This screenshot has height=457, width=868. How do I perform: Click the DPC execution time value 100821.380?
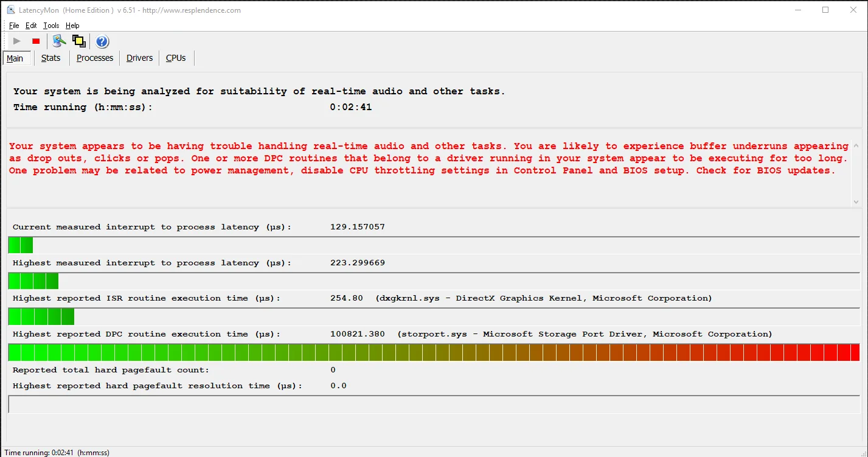[x=358, y=334]
